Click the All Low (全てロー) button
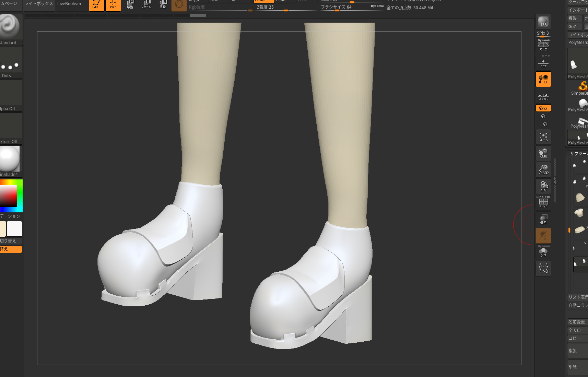588x377 pixels. tap(578, 330)
